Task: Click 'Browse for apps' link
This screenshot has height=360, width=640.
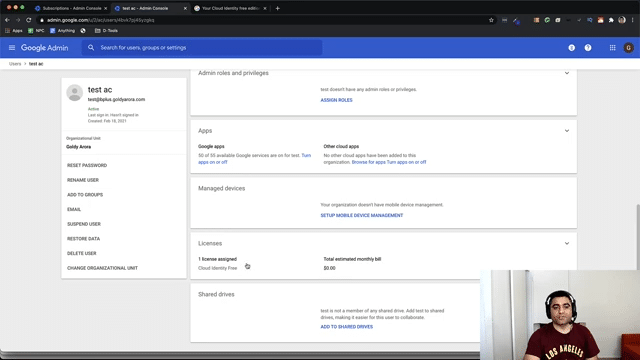Action: click(x=369, y=162)
